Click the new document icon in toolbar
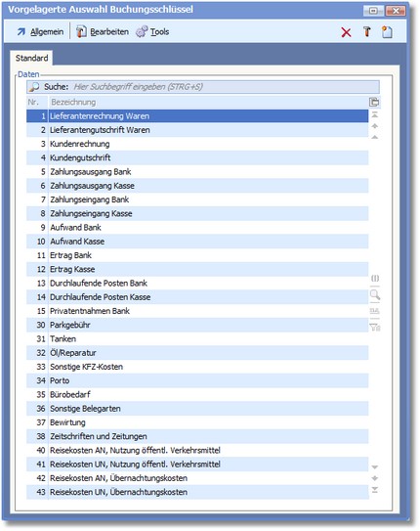This screenshot has height=531, width=420. click(387, 32)
